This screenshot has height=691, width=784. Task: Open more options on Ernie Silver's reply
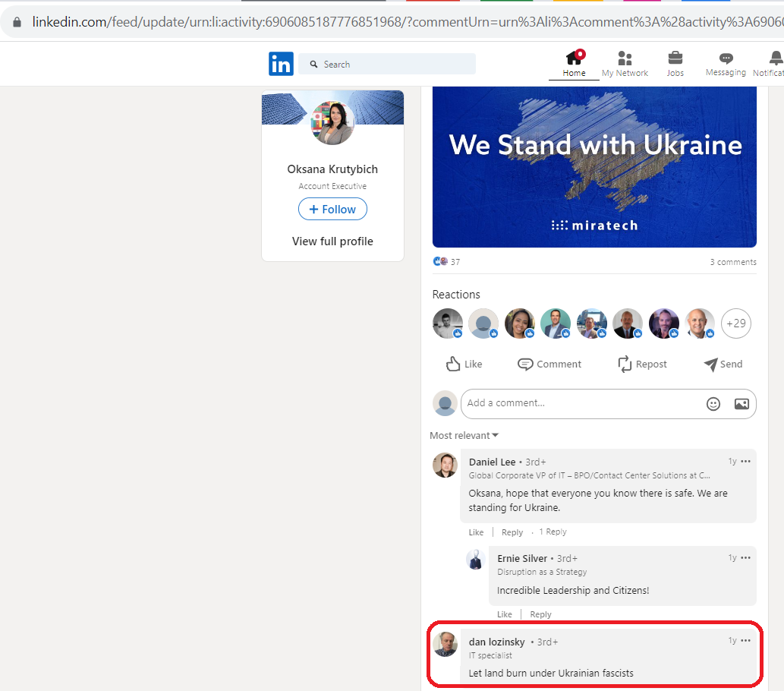745,557
